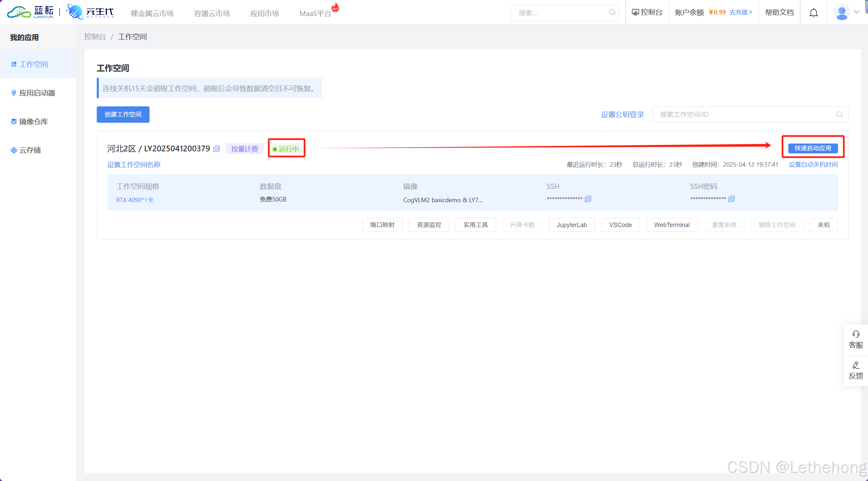The height and width of the screenshot is (481, 868).
Task: Click the 快速启动应用 button
Action: tap(812, 148)
